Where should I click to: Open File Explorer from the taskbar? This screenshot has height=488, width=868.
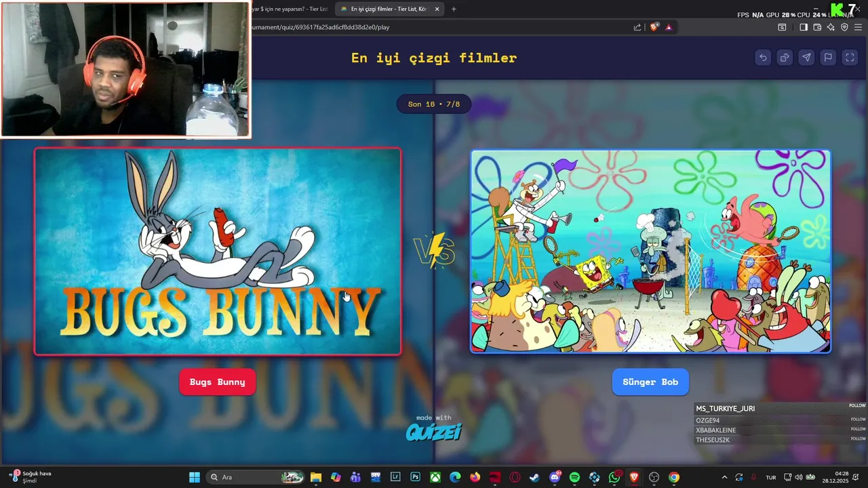(316, 477)
